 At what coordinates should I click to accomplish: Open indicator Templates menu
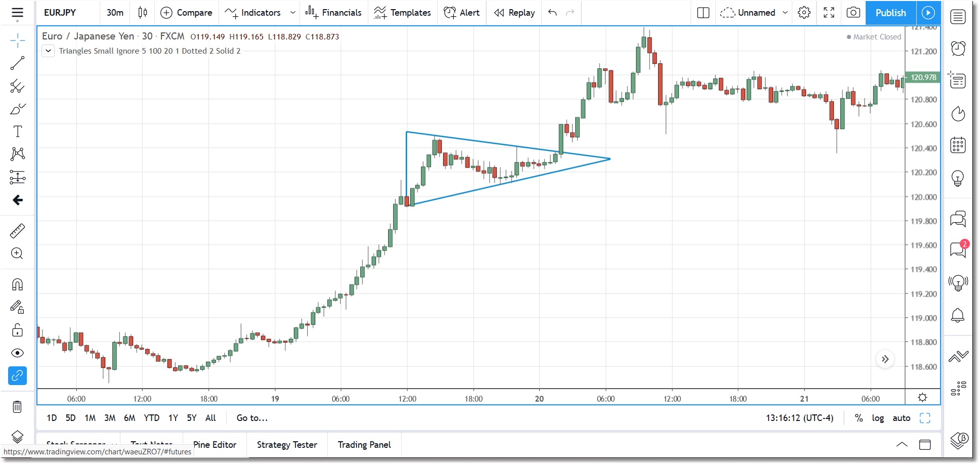402,13
